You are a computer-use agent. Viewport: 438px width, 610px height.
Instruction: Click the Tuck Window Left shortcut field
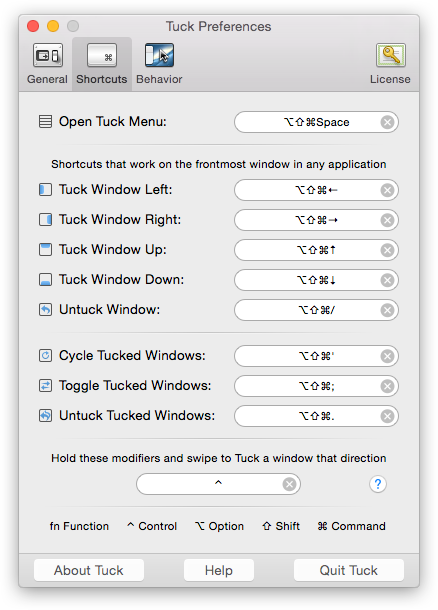(x=316, y=190)
